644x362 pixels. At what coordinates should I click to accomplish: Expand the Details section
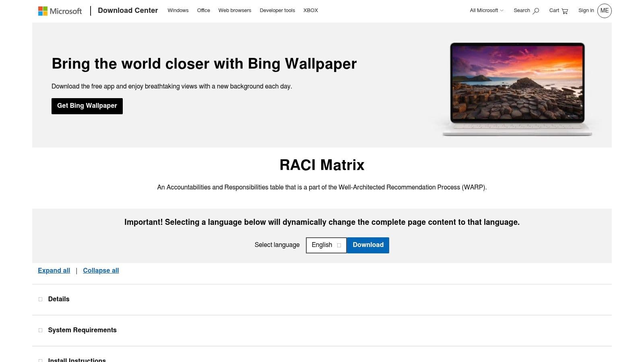(x=322, y=299)
